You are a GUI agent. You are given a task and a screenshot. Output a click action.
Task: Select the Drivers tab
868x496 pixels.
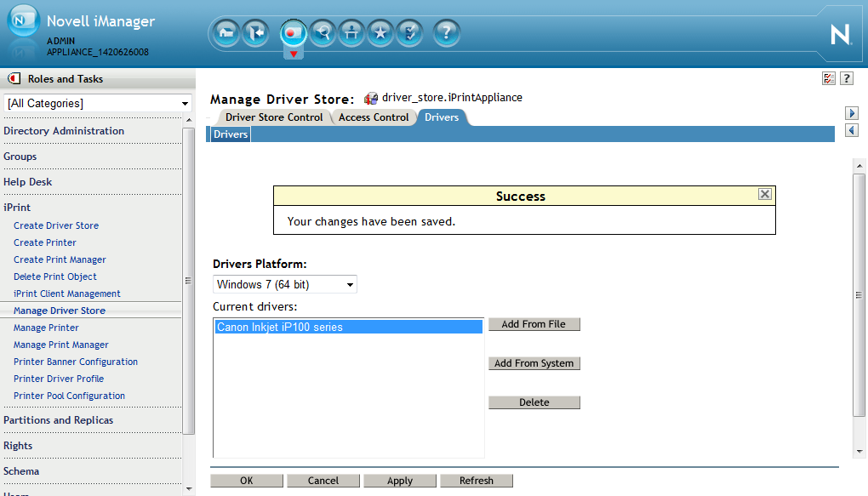point(442,117)
